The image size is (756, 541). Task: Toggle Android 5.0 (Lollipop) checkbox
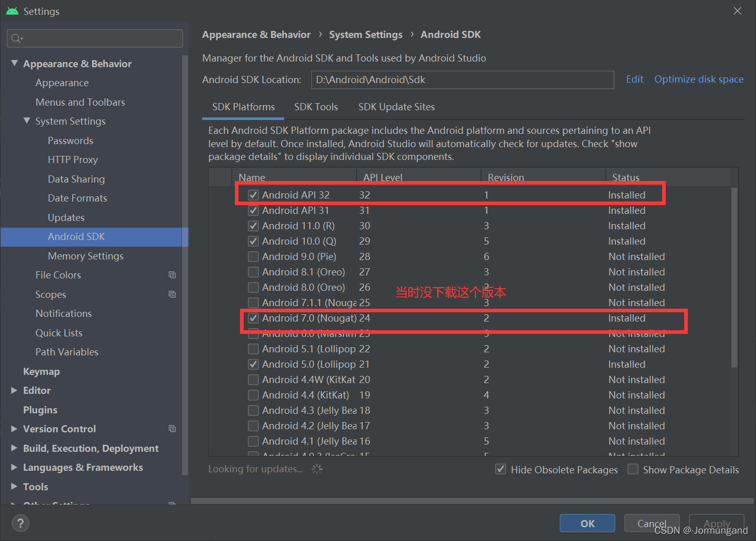(253, 364)
